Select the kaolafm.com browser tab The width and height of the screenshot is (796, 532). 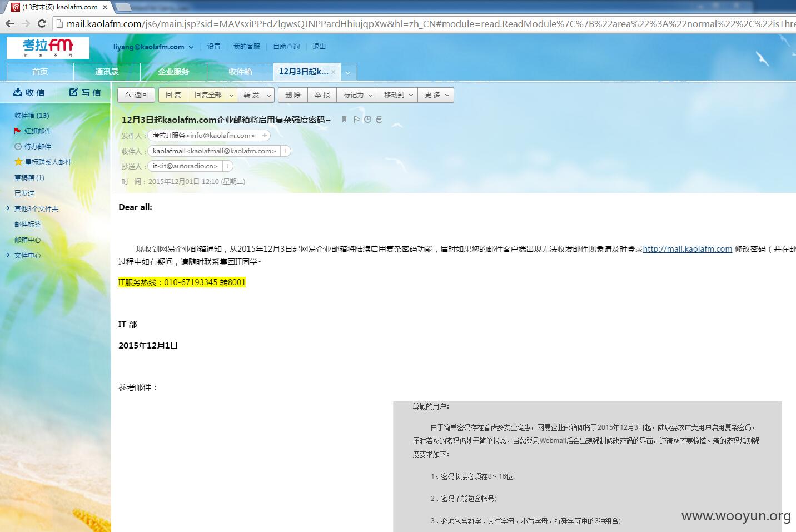point(60,7)
